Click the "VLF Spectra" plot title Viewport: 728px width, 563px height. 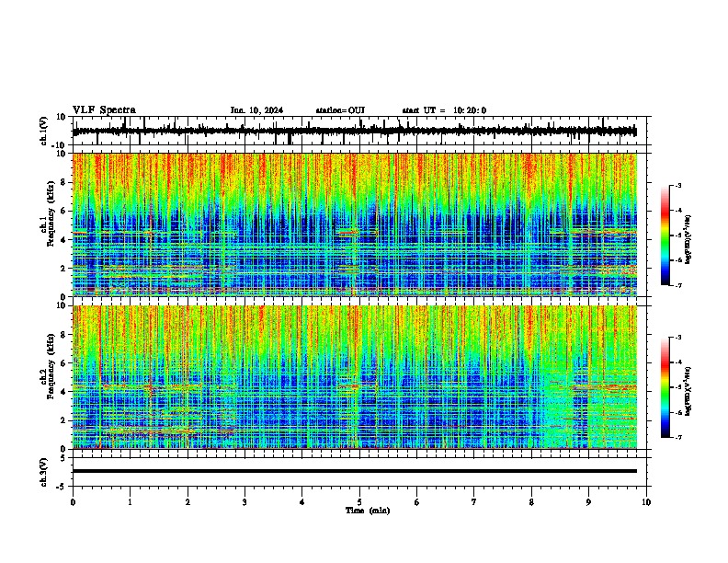pyautogui.click(x=104, y=110)
